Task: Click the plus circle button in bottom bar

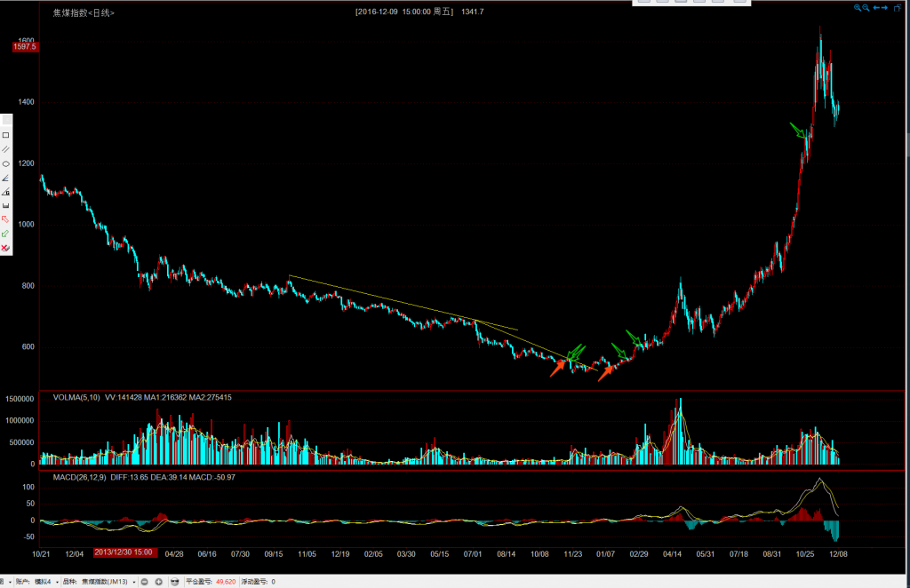Action: [x=158, y=582]
